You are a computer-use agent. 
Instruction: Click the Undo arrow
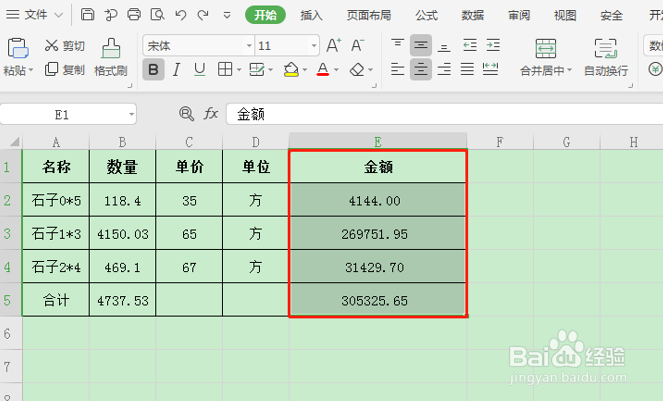click(x=181, y=15)
